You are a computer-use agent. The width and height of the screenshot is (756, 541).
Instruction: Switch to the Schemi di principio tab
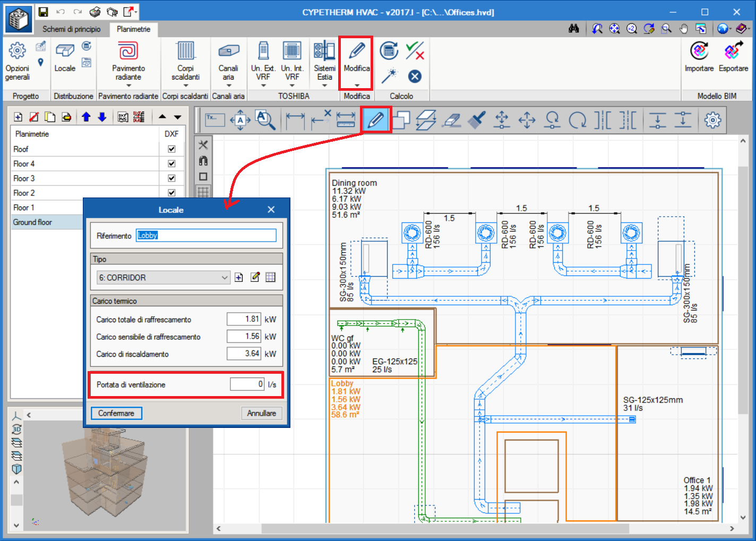coord(72,29)
